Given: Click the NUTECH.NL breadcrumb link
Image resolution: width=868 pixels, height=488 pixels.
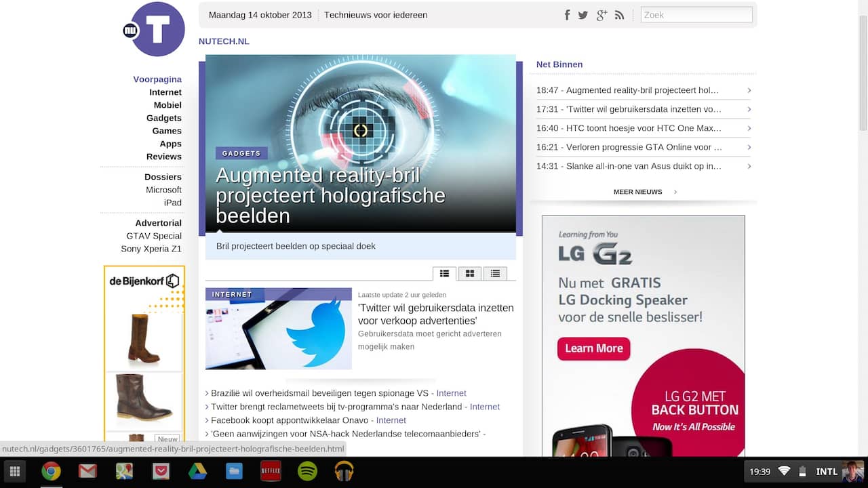Looking at the screenshot, I should (224, 41).
